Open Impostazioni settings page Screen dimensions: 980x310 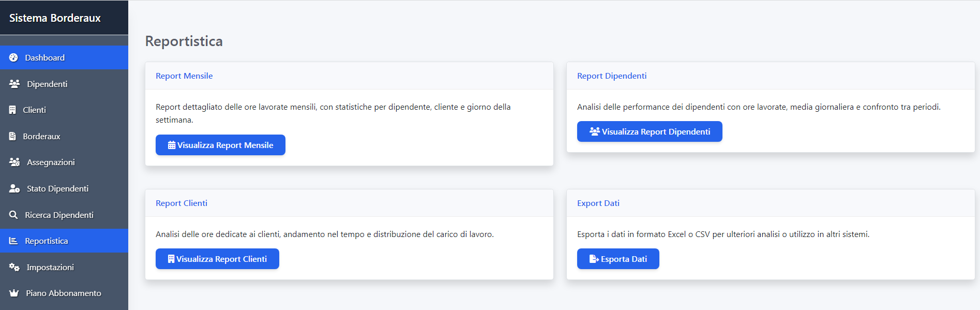point(64,267)
